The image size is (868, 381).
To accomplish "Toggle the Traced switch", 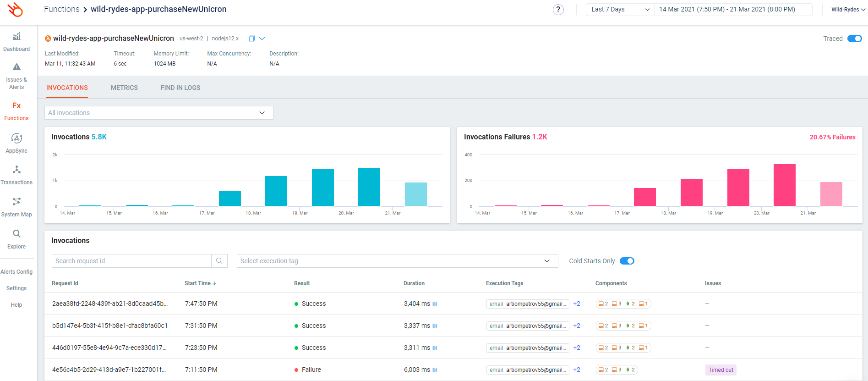I will pyautogui.click(x=854, y=39).
